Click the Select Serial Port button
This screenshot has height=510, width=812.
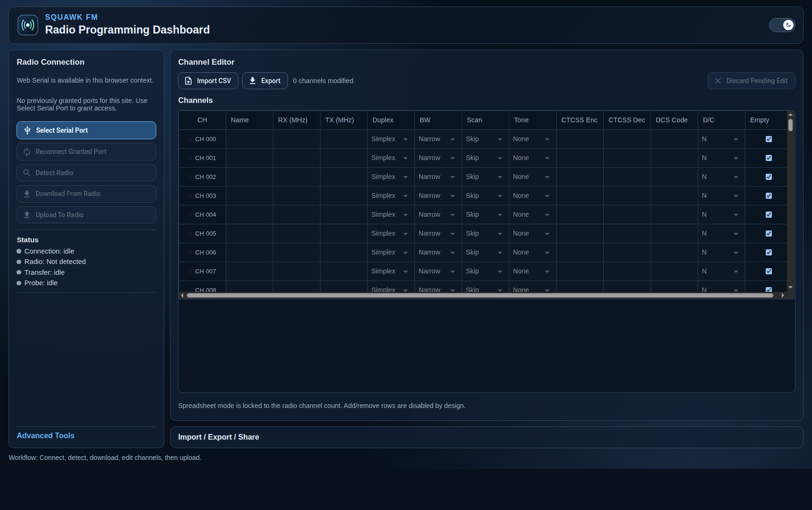pos(86,130)
